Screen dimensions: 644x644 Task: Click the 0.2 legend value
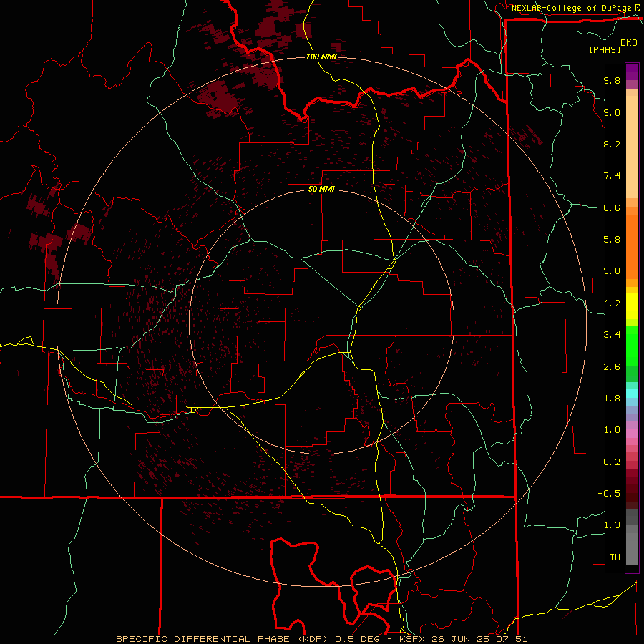(612, 462)
